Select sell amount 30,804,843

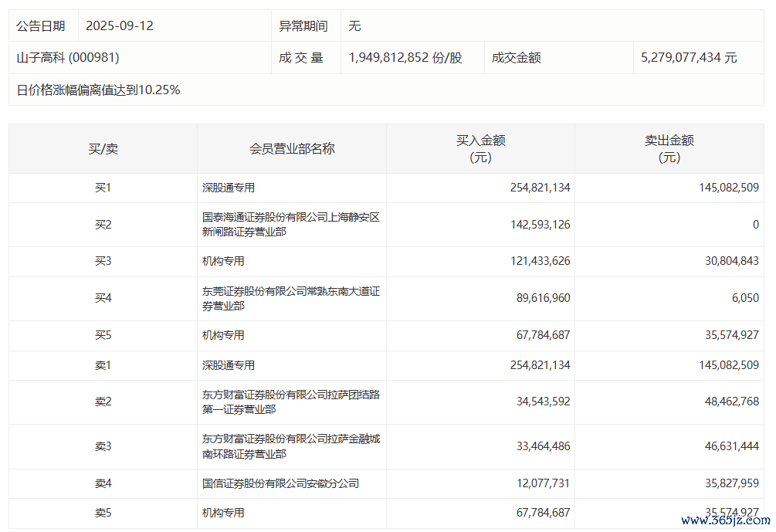click(731, 261)
